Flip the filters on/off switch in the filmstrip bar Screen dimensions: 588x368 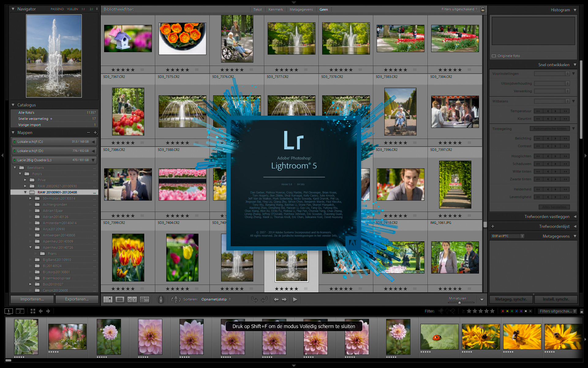click(x=582, y=311)
